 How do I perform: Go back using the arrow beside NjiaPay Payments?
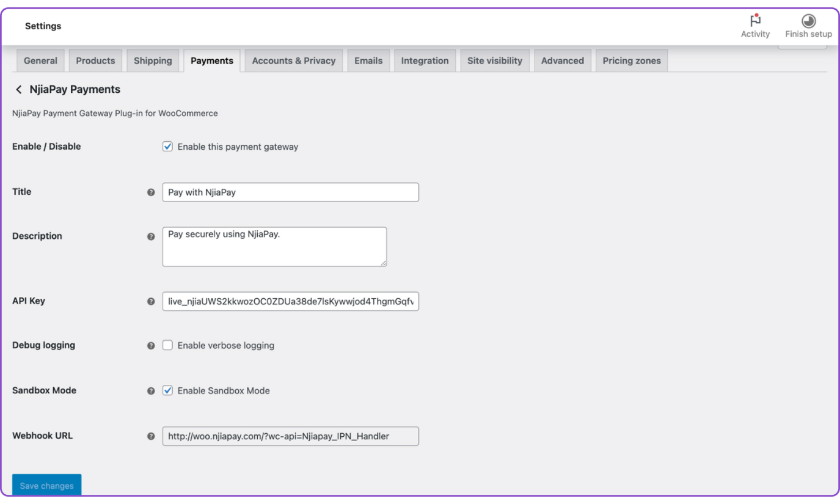pos(18,90)
